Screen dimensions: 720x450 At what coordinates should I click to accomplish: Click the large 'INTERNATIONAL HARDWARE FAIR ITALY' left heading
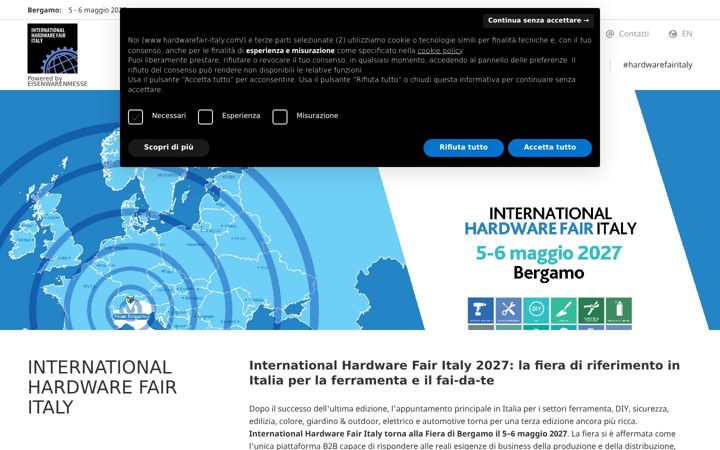point(102,387)
